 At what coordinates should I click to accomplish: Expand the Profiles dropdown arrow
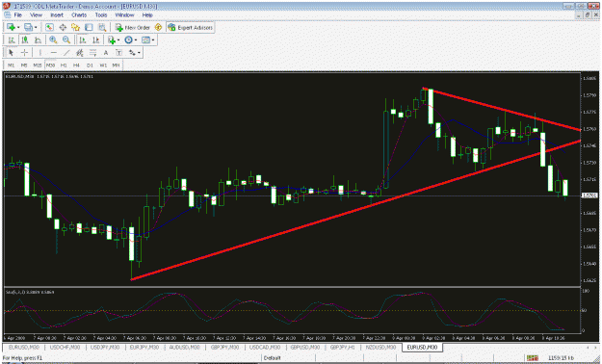tap(36, 27)
